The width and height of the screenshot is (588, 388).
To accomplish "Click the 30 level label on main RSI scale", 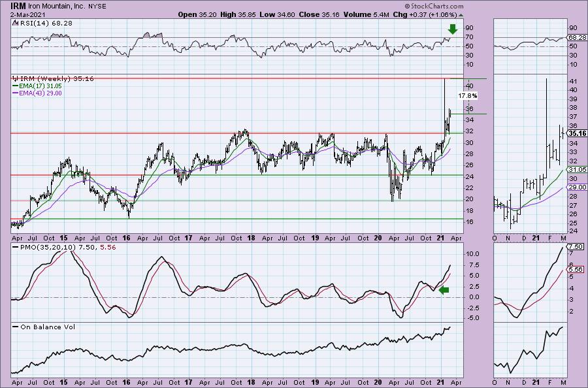I will click(x=469, y=56).
